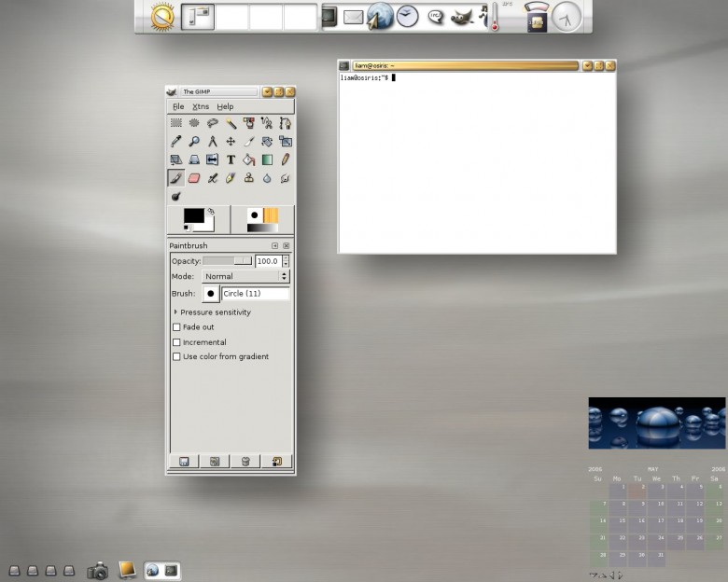Expand the Pressure sensitivity section
Screen dimensions: 728x582
click(x=175, y=312)
